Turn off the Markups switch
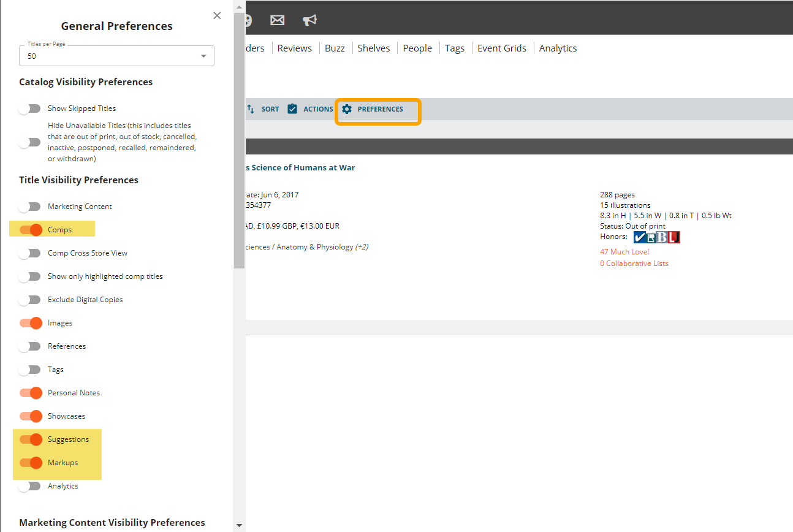This screenshot has height=532, width=793. [x=31, y=463]
